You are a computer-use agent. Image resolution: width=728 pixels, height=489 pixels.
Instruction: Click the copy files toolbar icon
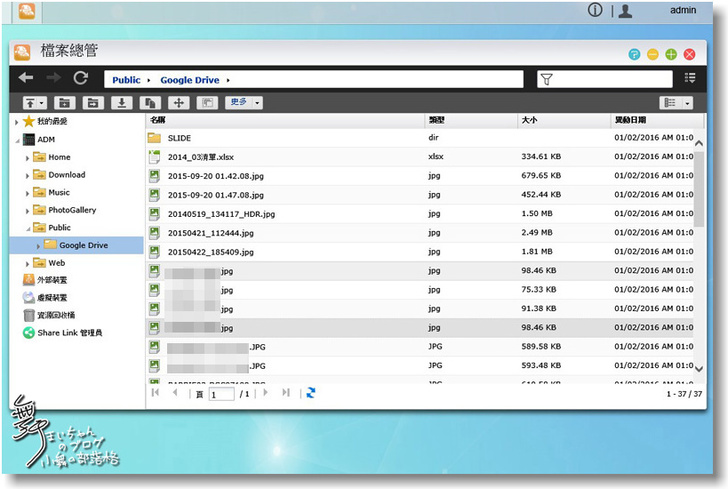click(x=151, y=103)
